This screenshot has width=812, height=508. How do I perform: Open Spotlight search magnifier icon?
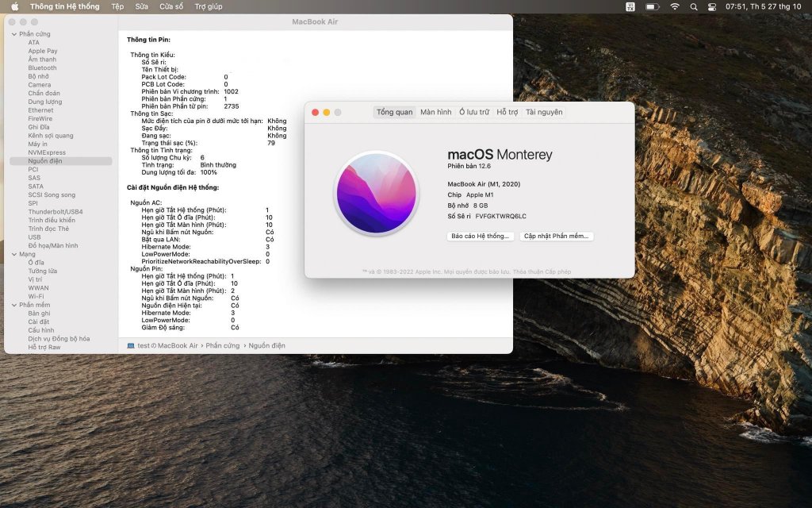[x=693, y=6]
